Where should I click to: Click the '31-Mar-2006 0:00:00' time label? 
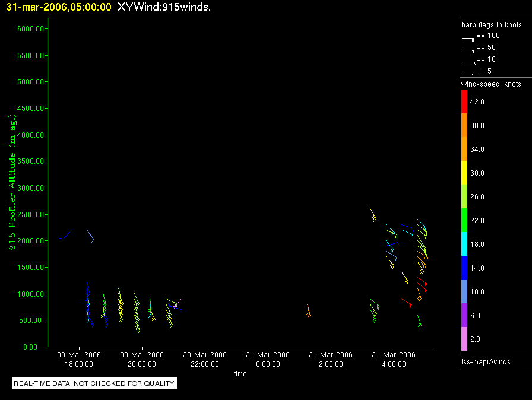coord(268,359)
